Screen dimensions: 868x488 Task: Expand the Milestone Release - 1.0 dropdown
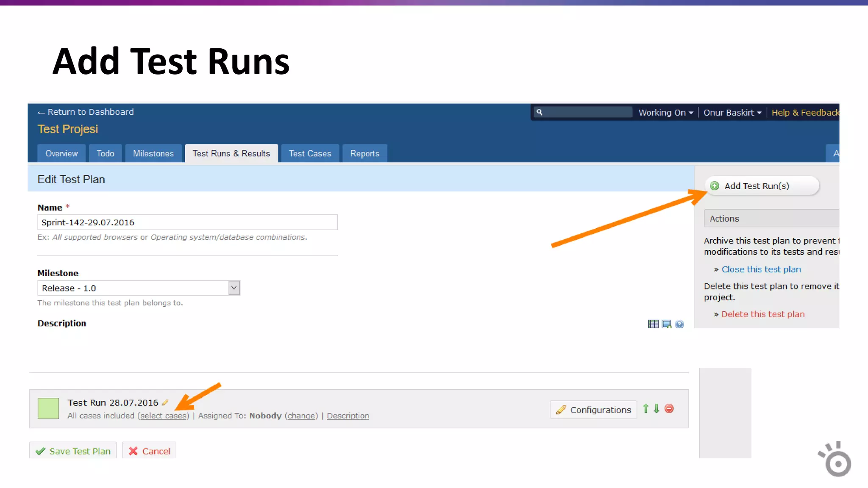coord(234,288)
